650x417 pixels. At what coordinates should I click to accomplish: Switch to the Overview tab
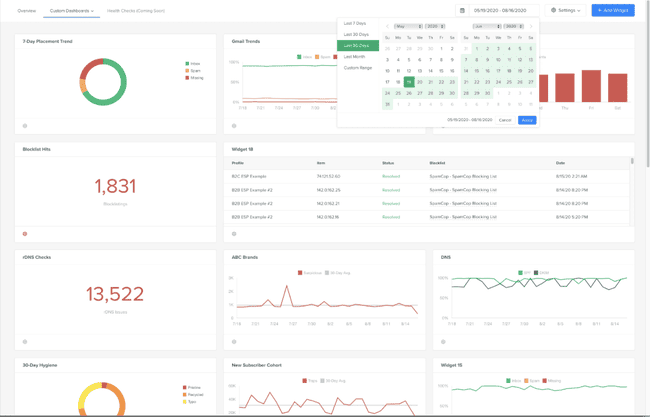click(x=26, y=11)
